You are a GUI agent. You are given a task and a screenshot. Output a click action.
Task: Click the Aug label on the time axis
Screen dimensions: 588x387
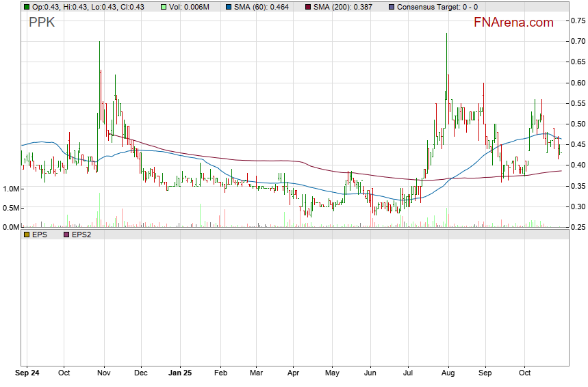[448, 373]
